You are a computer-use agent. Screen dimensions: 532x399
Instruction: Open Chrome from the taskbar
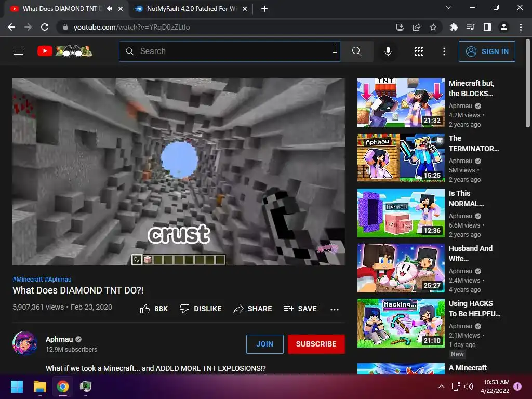[63, 387]
